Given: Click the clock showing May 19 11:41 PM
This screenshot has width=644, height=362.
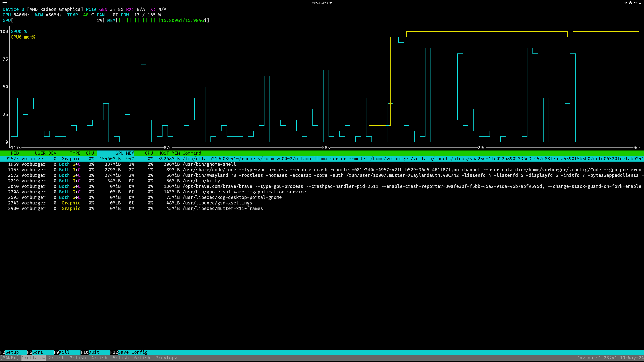Looking at the screenshot, I should pos(322,3).
